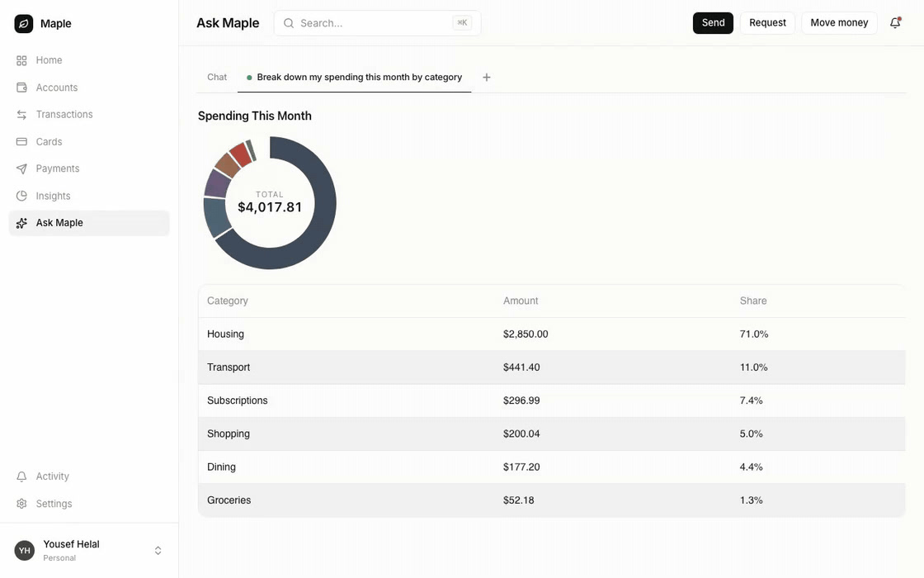Screen dimensions: 924x578
Task: Select the Transport row in the table
Action: (x=552, y=367)
